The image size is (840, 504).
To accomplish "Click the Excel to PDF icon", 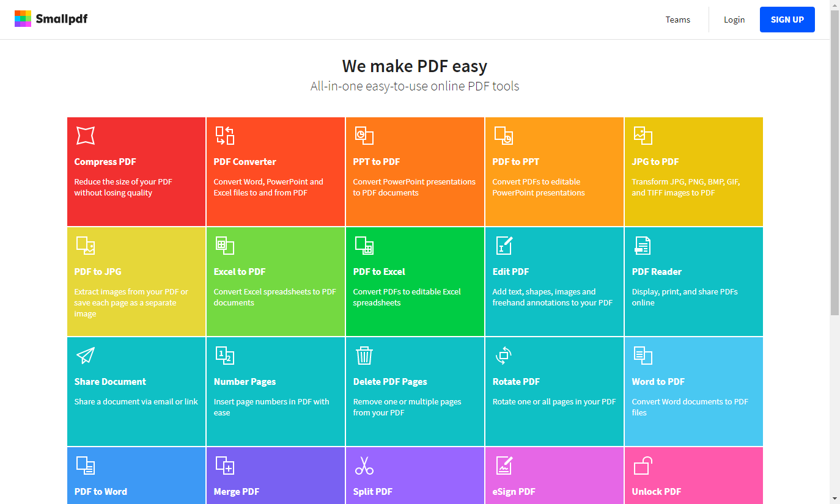I will tap(224, 246).
